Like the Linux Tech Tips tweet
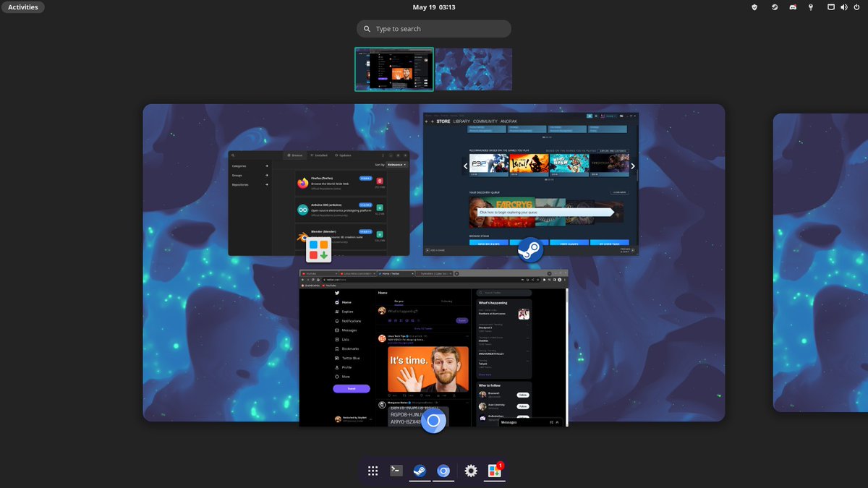 pyautogui.click(x=421, y=395)
